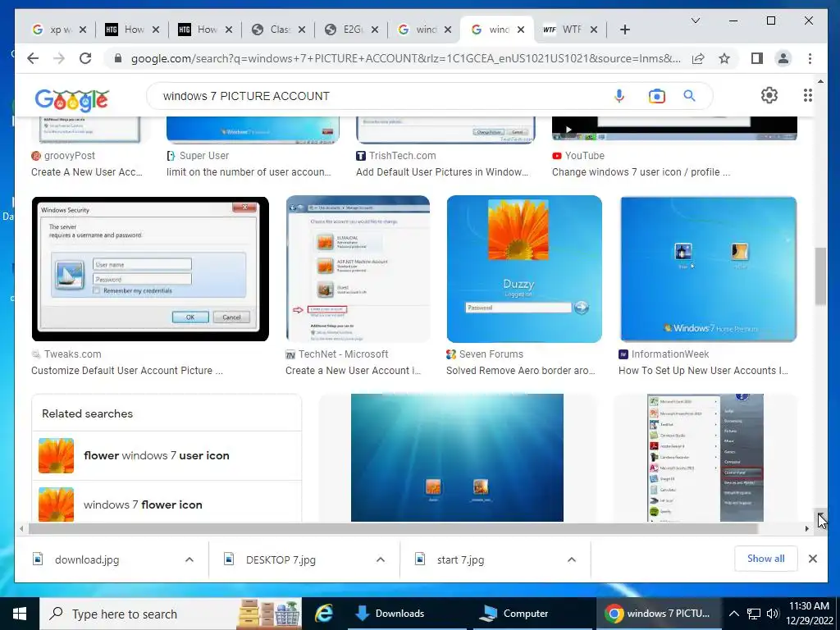Screen dimensions: 840x630
Task: Bookmark this page with the star icon
Action: 724,58
